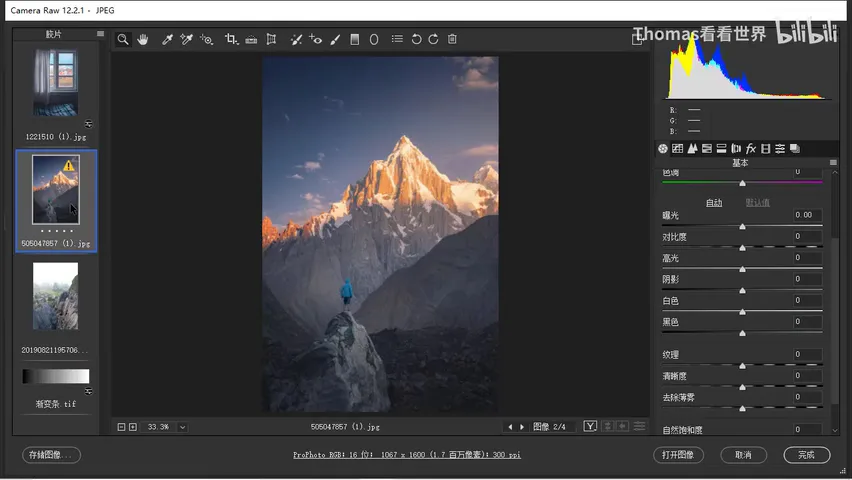Switch to the Lens Corrections panel tab

pos(736,148)
